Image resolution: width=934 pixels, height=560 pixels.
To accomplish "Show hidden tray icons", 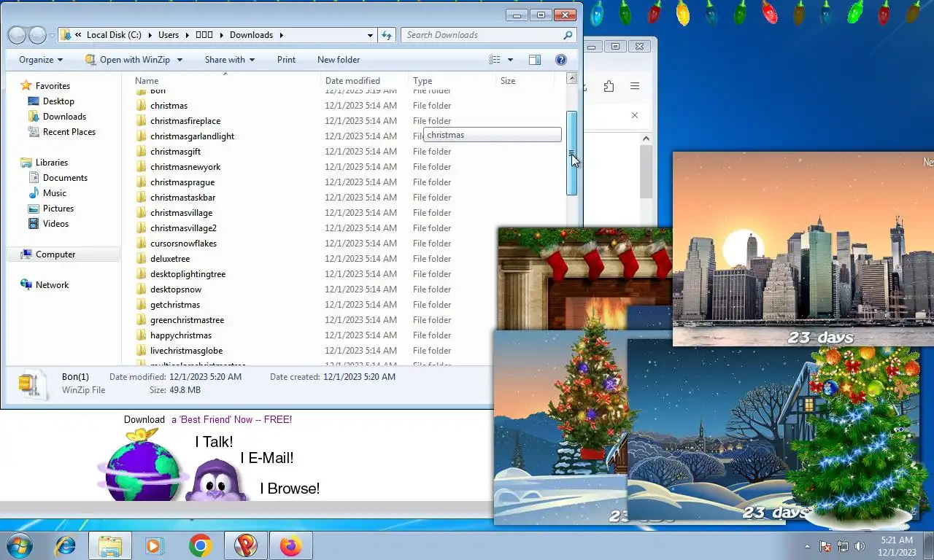I will click(807, 546).
